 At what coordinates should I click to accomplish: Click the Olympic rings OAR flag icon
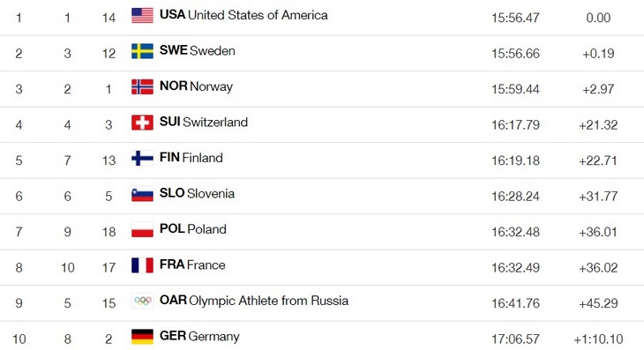[142, 302]
